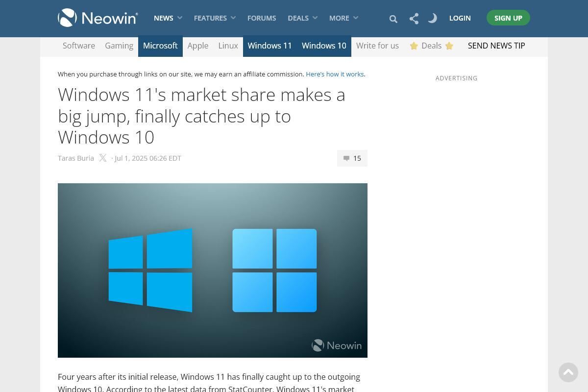The height and width of the screenshot is (392, 588).
Task: Click the star icon beside Deals
Action: point(414,46)
